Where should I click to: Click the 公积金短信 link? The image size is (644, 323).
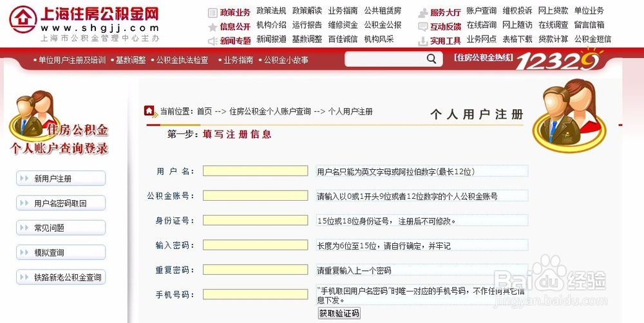[592, 39]
